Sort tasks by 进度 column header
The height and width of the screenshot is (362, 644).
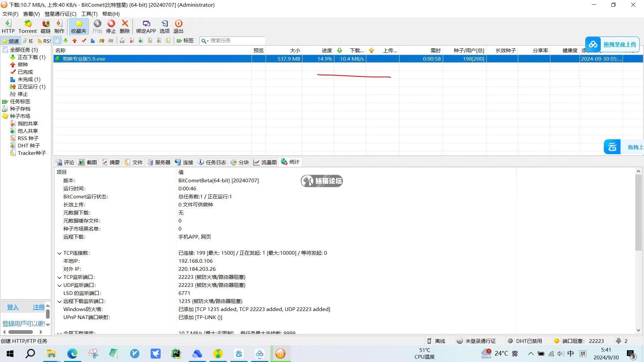pyautogui.click(x=318, y=50)
